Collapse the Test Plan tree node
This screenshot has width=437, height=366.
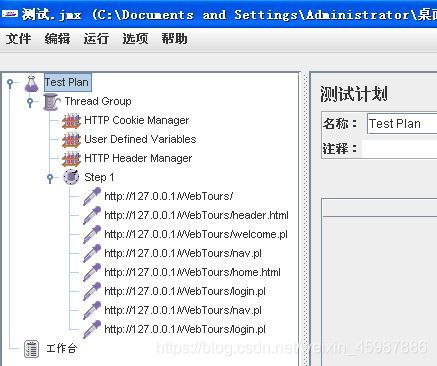coord(11,83)
